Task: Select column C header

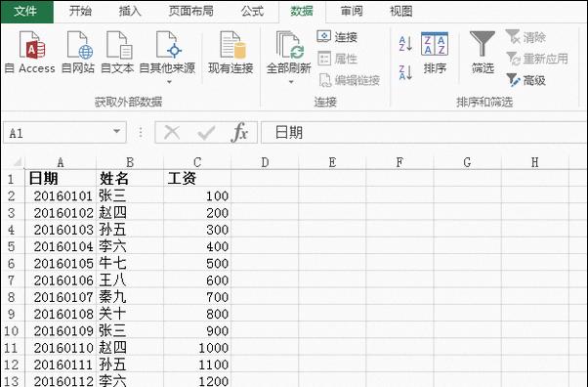Action: (197, 162)
